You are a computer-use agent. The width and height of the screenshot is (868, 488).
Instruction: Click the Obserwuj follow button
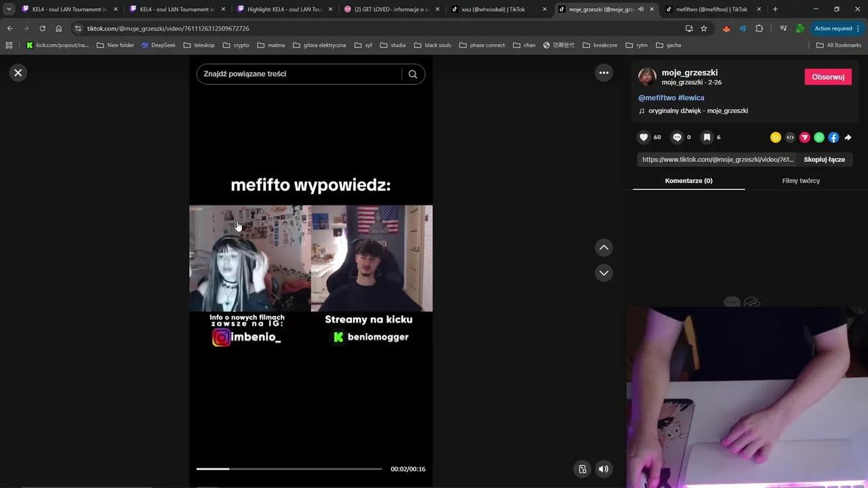[828, 77]
